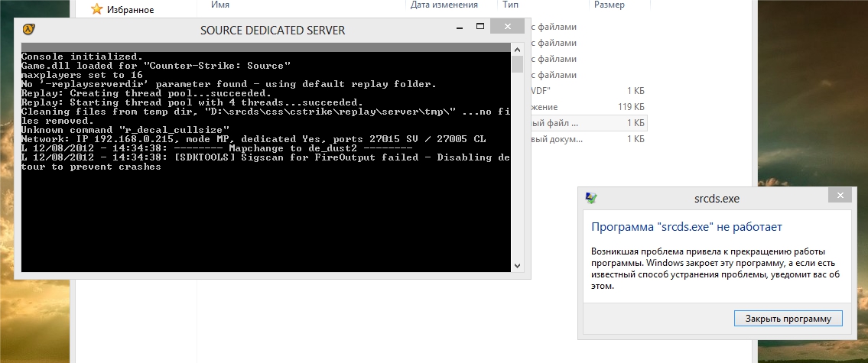Image resolution: width=868 pixels, height=363 pixels.
Task: Click the srcds.exe dialog title bar icon
Action: (x=590, y=198)
